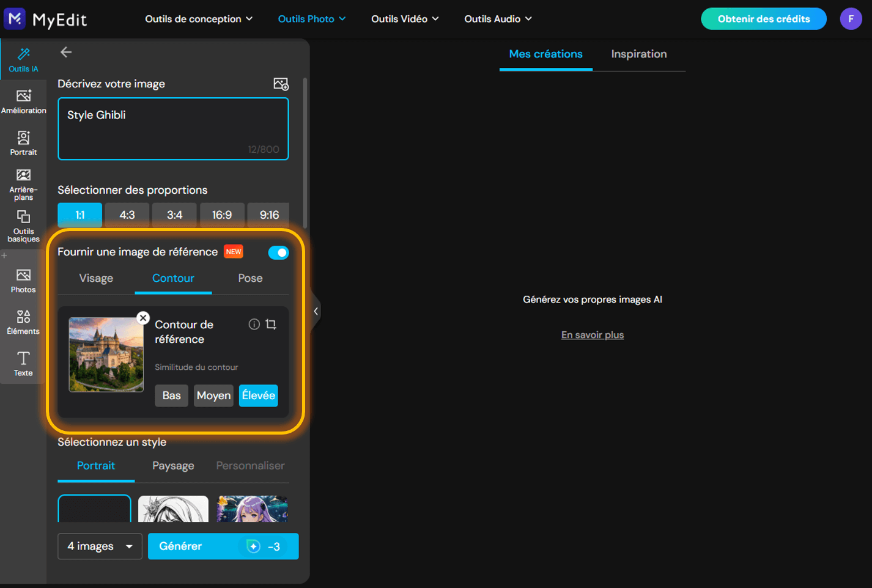Image resolution: width=872 pixels, height=588 pixels.
Task: Set contour similarity to Bas
Action: pyautogui.click(x=171, y=395)
